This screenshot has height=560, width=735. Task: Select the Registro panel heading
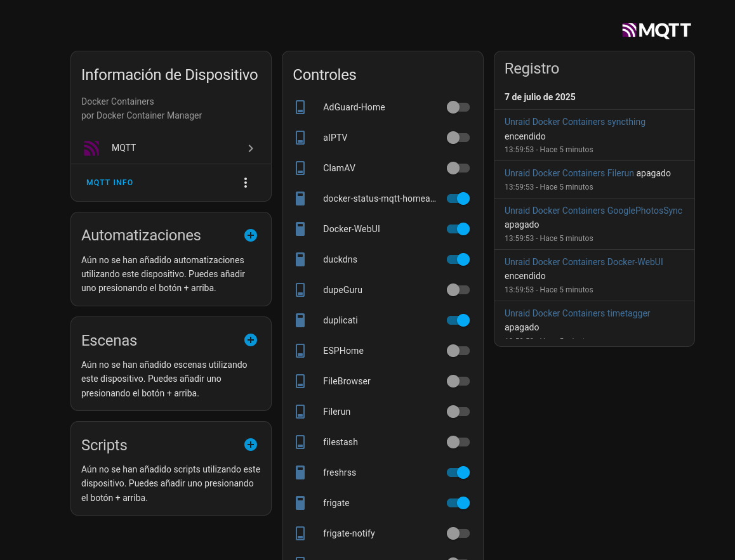pyautogui.click(x=531, y=68)
